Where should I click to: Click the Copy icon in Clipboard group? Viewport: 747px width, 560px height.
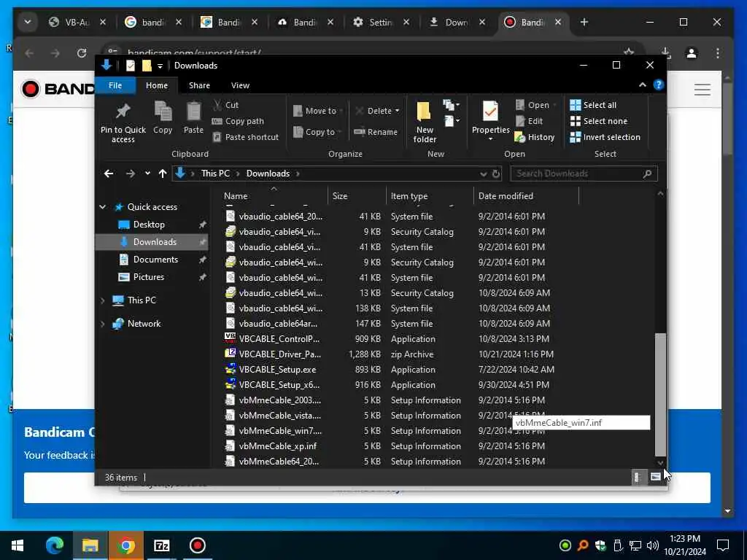coord(163,117)
